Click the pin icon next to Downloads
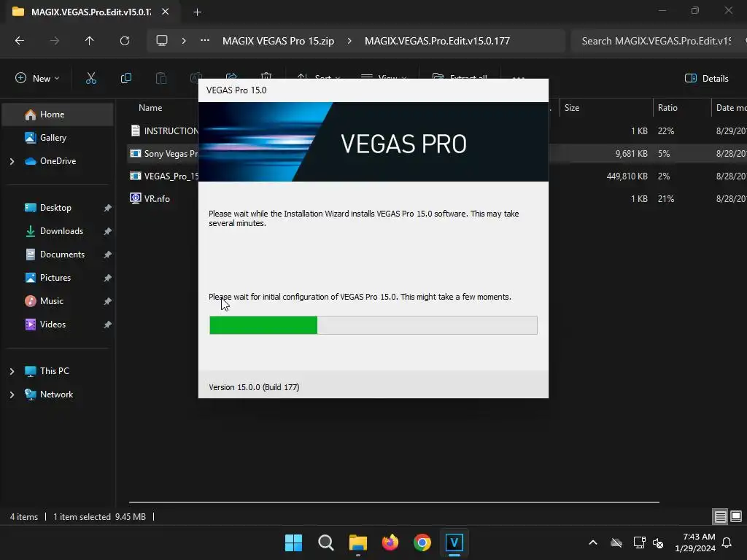 point(108,231)
